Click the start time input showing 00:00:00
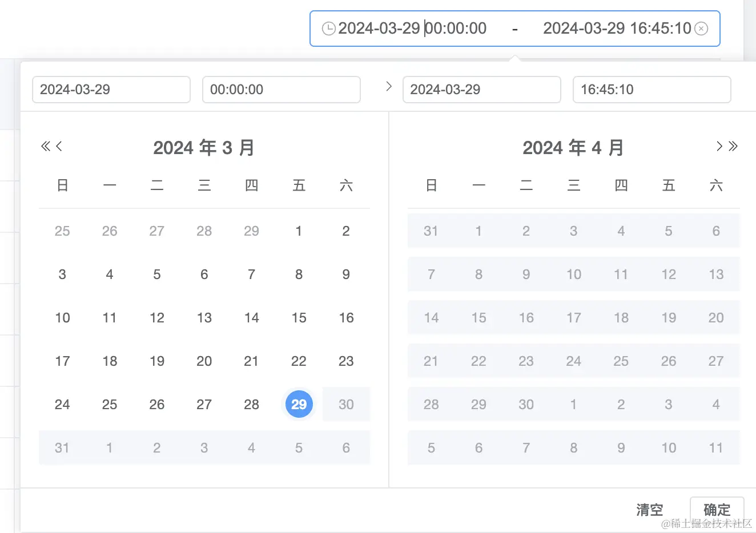756x533 pixels. tap(281, 90)
